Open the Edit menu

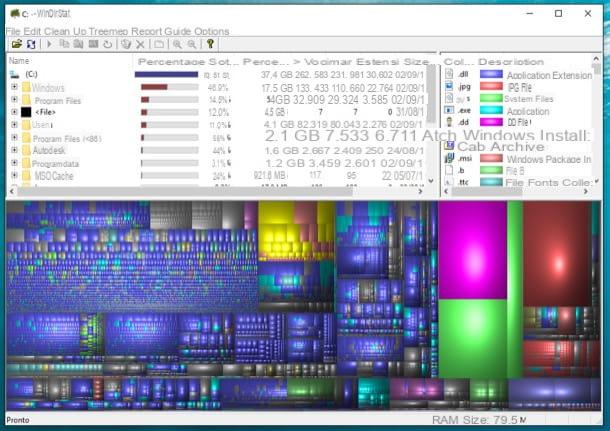(32, 32)
